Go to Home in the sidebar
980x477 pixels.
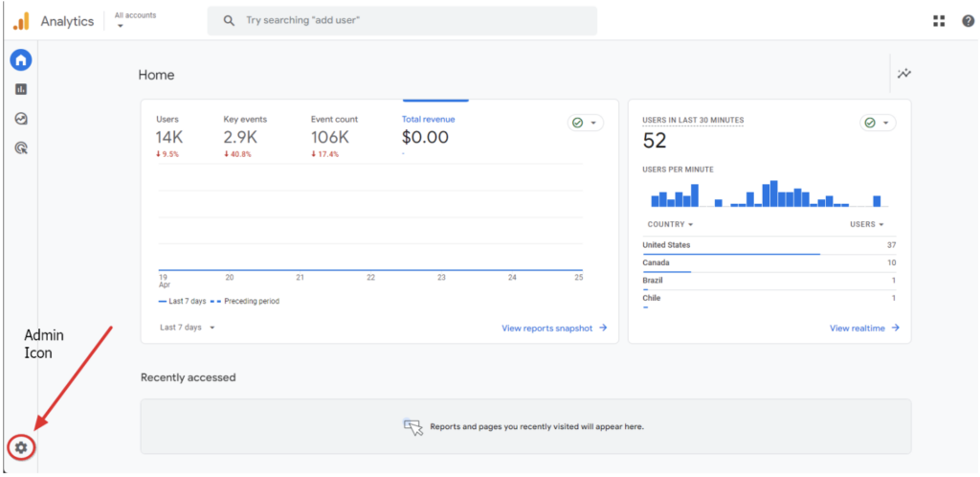[x=21, y=59]
